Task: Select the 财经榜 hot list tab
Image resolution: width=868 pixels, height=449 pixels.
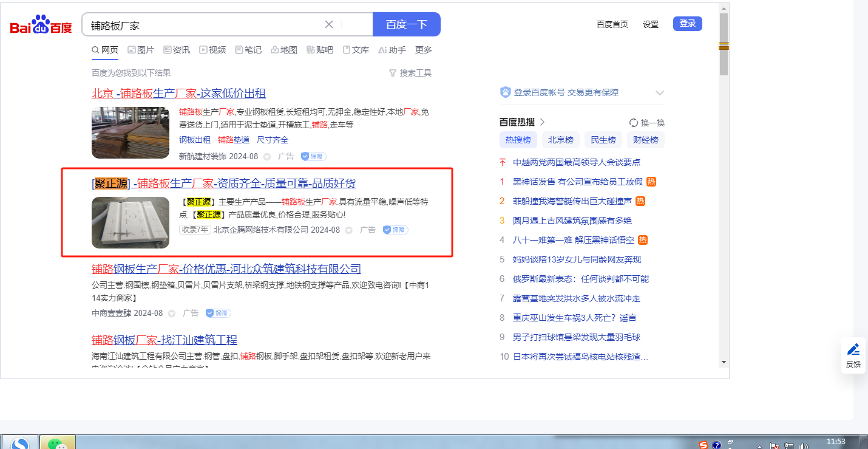Action: coord(645,140)
